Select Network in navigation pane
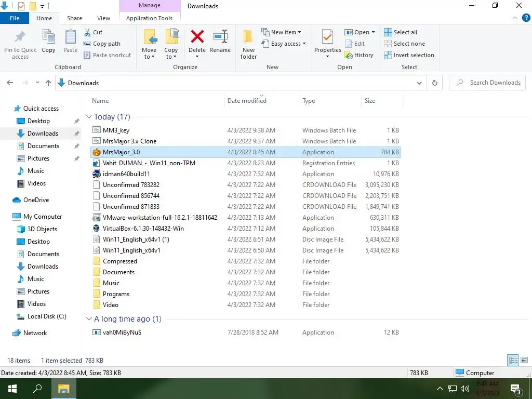The height and width of the screenshot is (399, 532). [30, 333]
